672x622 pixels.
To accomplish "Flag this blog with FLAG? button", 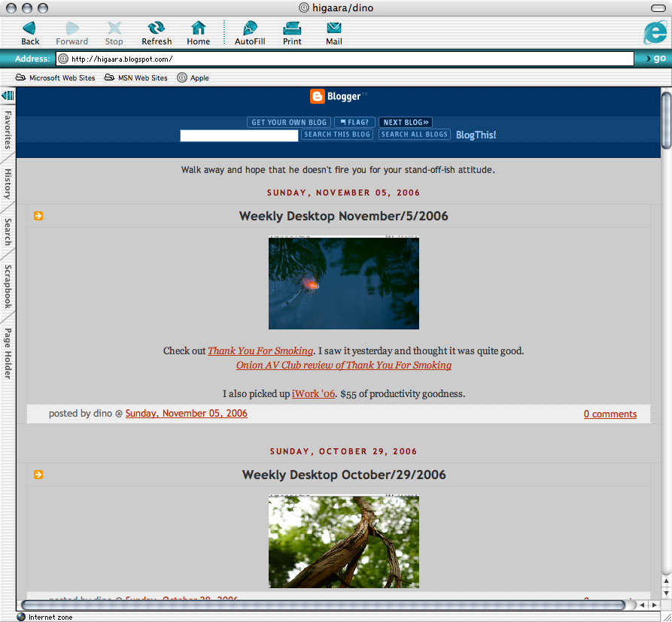I will 355,123.
